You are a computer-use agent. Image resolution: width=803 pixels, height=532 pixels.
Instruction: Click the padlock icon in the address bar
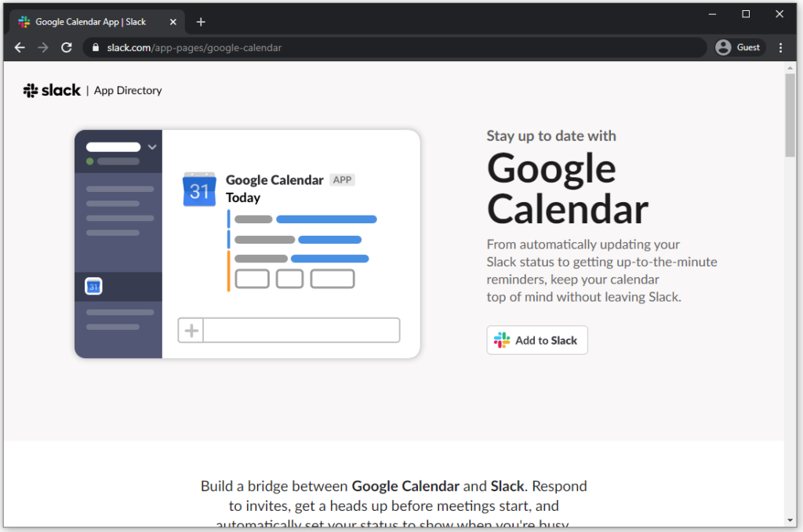tap(95, 47)
